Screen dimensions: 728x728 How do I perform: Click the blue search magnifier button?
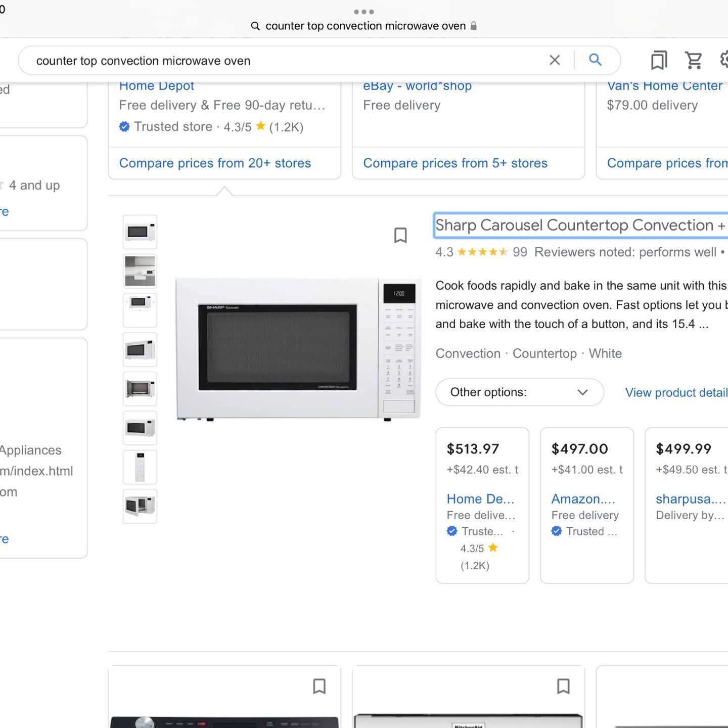point(596,60)
